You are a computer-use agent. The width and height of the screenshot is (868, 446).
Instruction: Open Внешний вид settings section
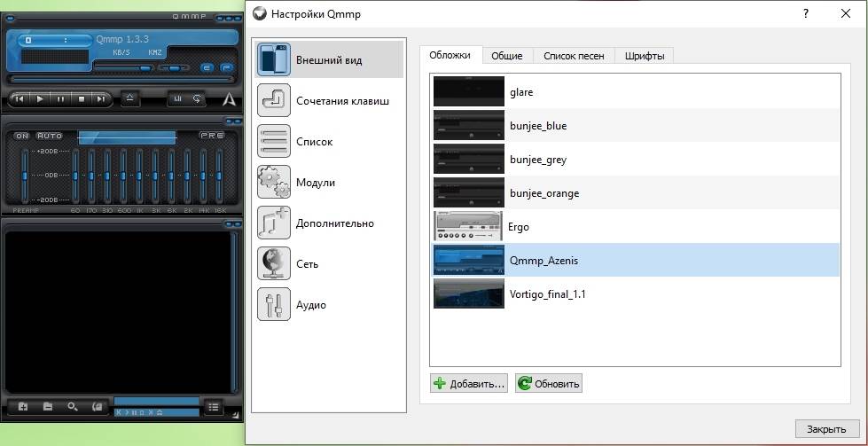tap(329, 59)
